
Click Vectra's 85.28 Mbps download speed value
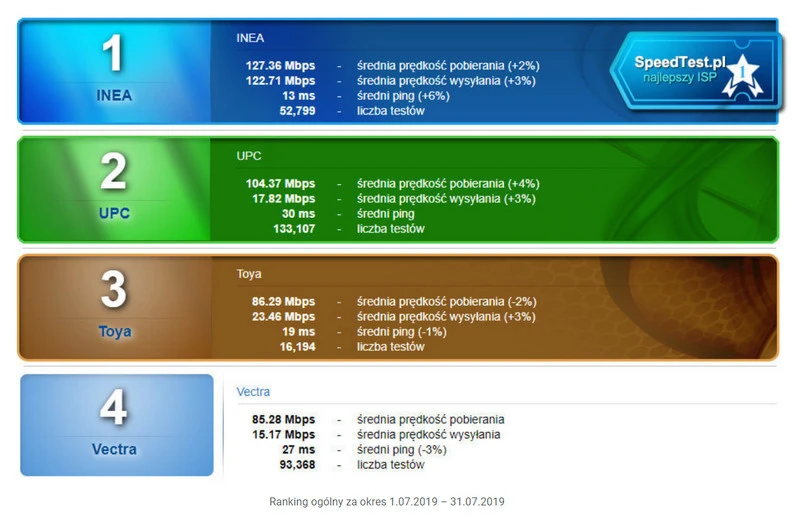[x=283, y=419]
